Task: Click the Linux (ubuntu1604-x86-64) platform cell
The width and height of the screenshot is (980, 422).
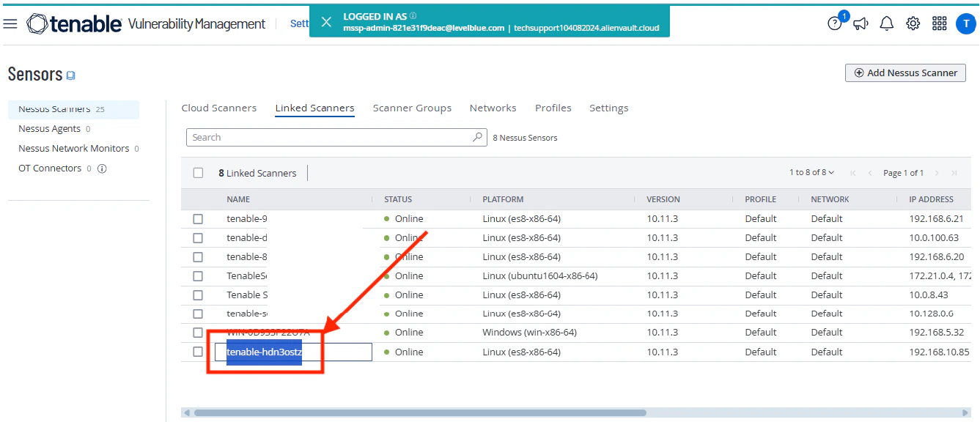Action: [540, 276]
